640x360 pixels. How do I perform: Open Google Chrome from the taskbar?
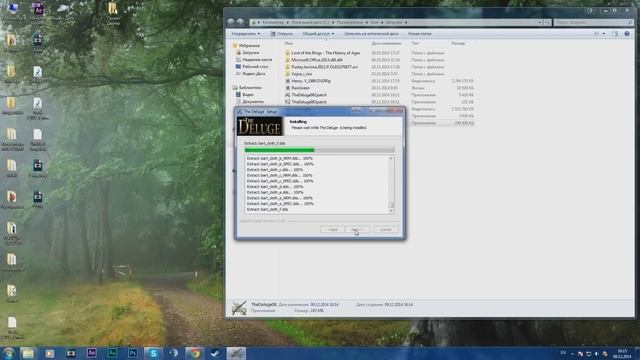(x=194, y=353)
